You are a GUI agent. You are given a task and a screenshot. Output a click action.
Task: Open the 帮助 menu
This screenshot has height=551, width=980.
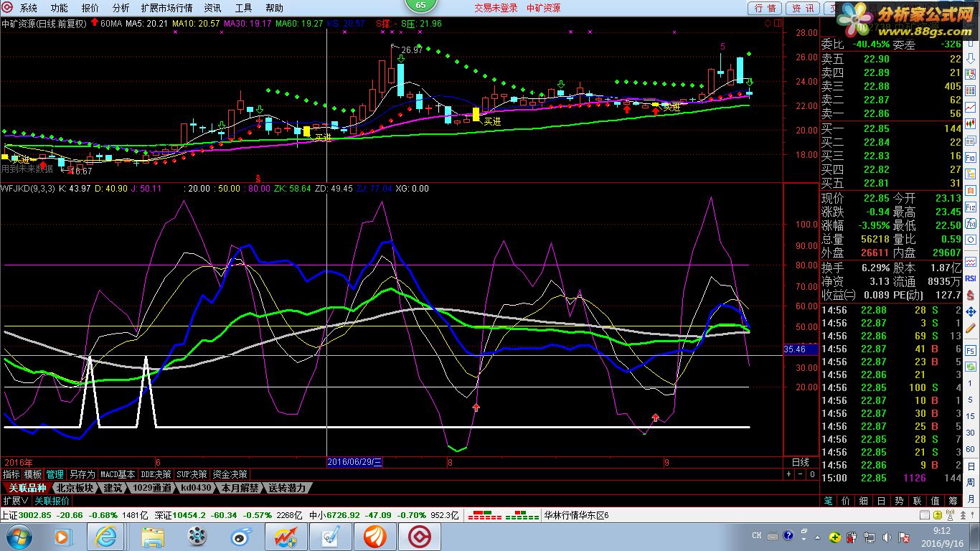point(275,8)
